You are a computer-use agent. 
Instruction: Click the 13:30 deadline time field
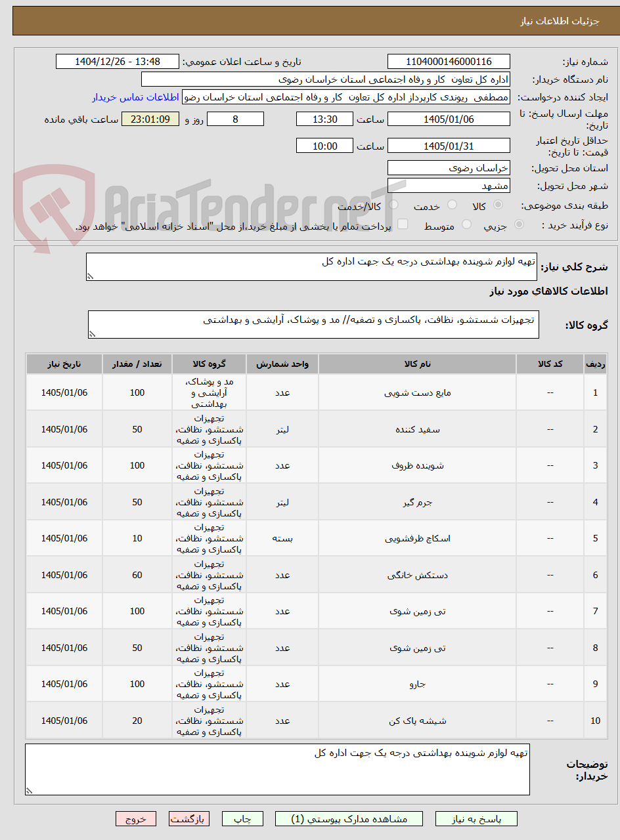tap(324, 119)
